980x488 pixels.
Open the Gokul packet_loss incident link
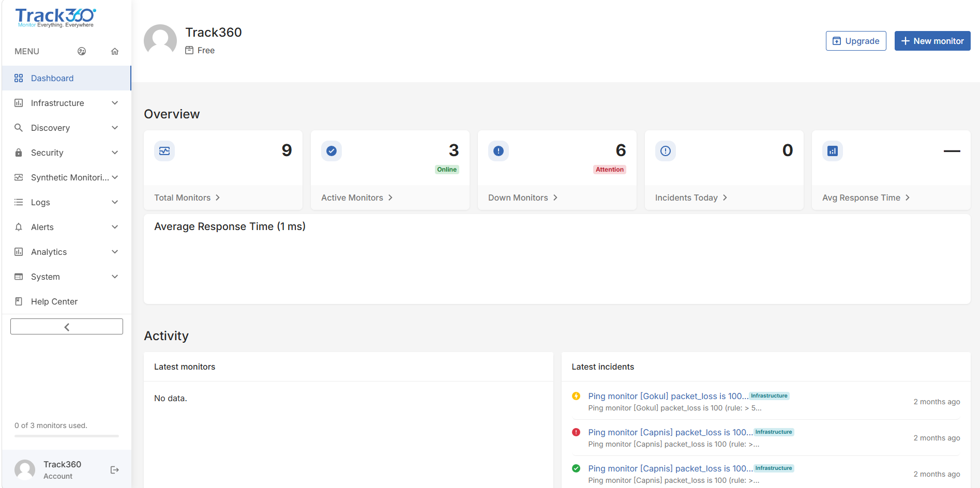(x=668, y=396)
